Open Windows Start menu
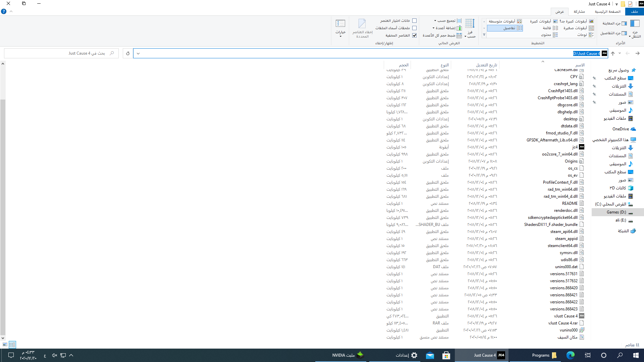644x362 pixels. pyautogui.click(x=636, y=355)
